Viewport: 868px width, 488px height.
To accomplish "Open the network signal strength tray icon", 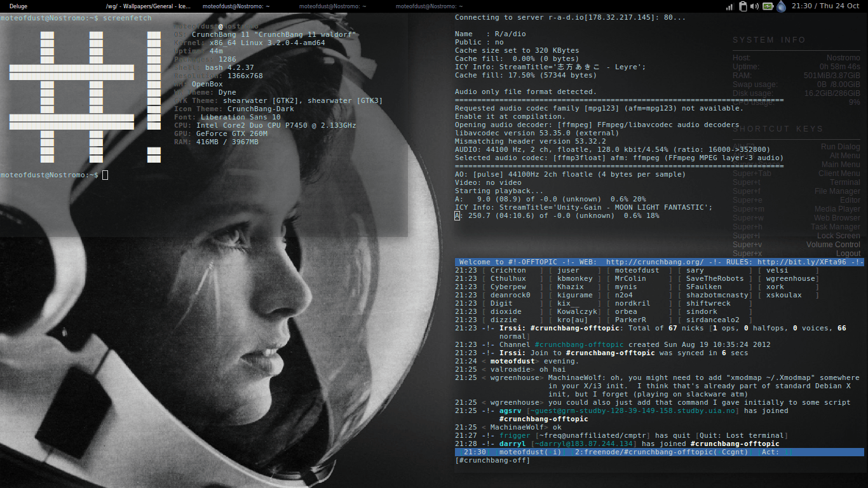I will 730,6.
